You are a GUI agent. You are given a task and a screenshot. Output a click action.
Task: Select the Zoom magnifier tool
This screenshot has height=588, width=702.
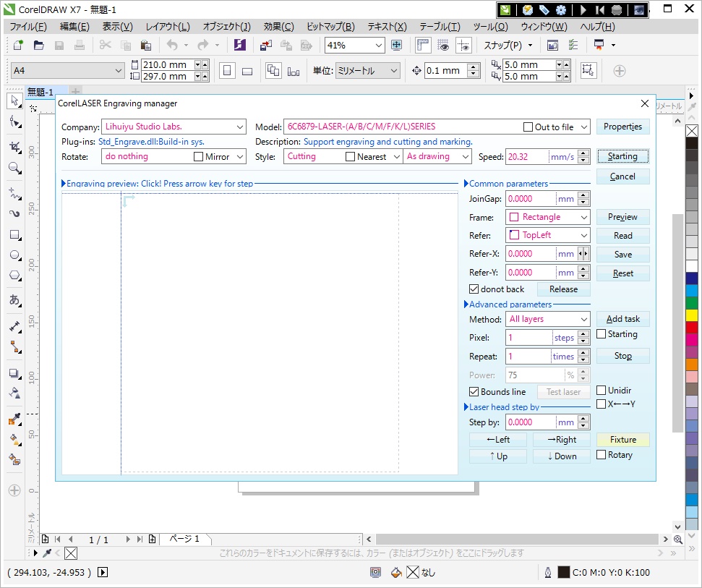(x=14, y=168)
